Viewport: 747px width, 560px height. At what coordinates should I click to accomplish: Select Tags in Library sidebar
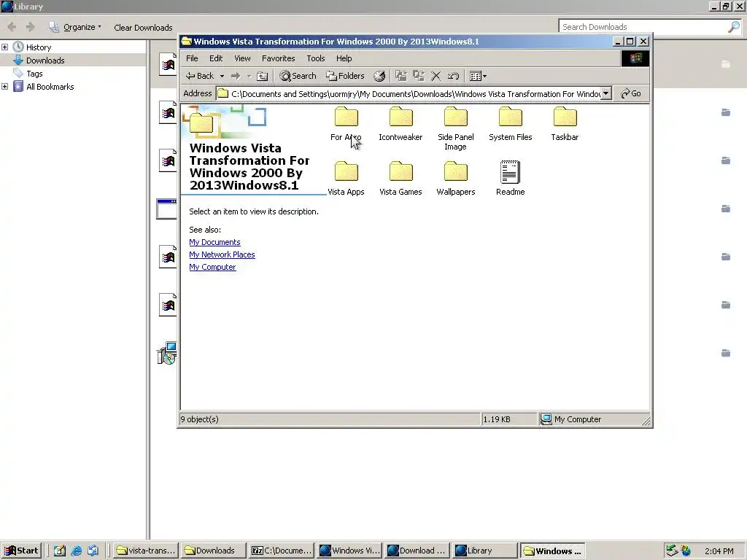pyautogui.click(x=34, y=74)
